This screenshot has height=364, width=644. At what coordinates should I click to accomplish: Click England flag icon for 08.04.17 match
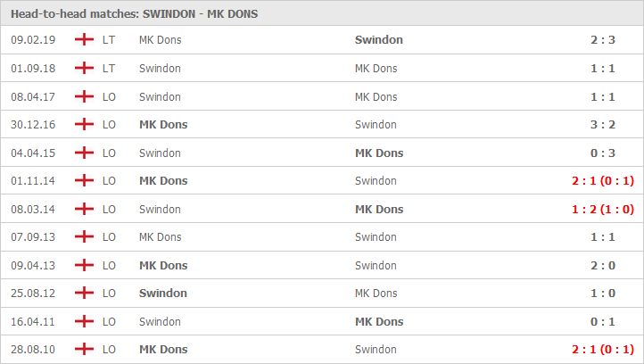84,97
